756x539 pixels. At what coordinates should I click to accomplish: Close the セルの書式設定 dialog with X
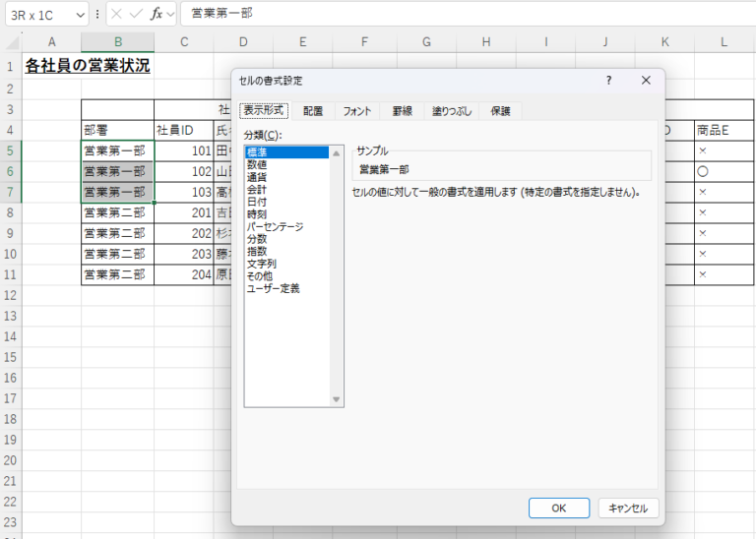(646, 81)
